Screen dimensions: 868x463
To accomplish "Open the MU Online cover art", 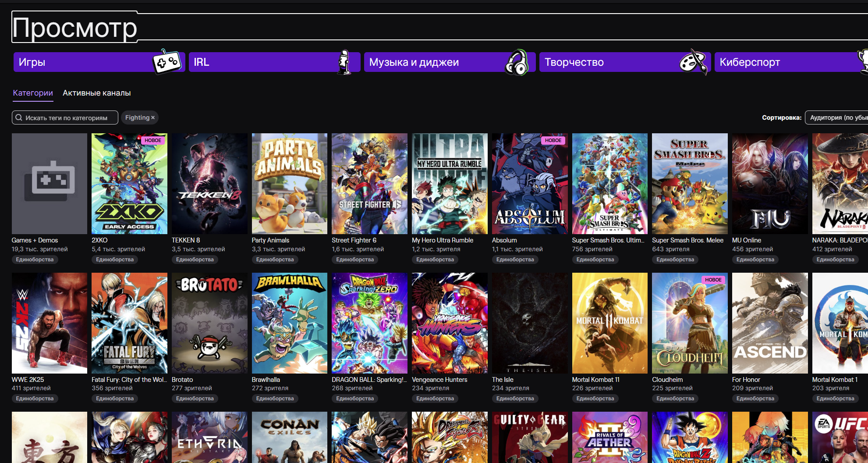I will click(770, 184).
